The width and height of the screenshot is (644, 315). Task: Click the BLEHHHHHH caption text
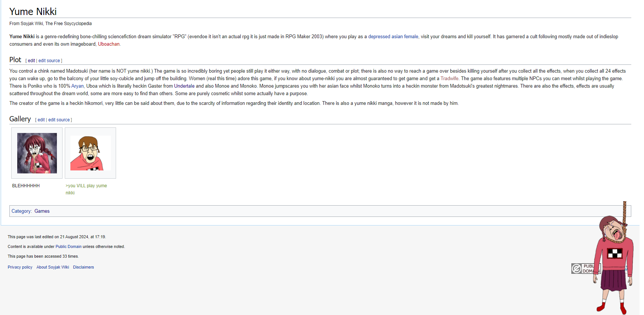pos(26,186)
